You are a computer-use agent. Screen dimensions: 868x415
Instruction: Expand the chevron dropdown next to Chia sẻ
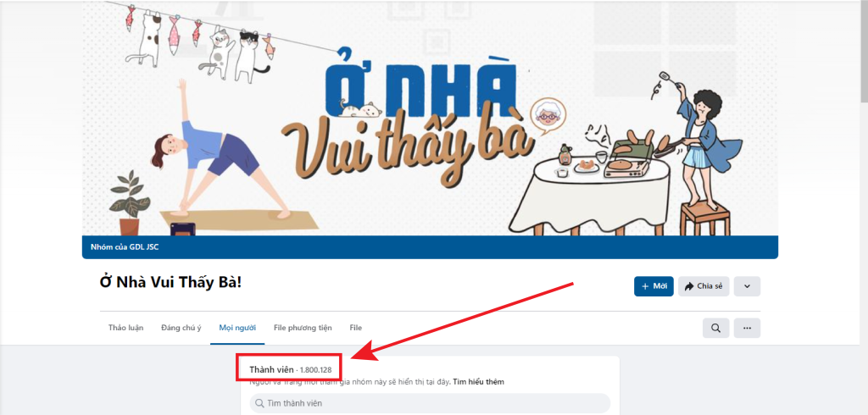coord(747,286)
